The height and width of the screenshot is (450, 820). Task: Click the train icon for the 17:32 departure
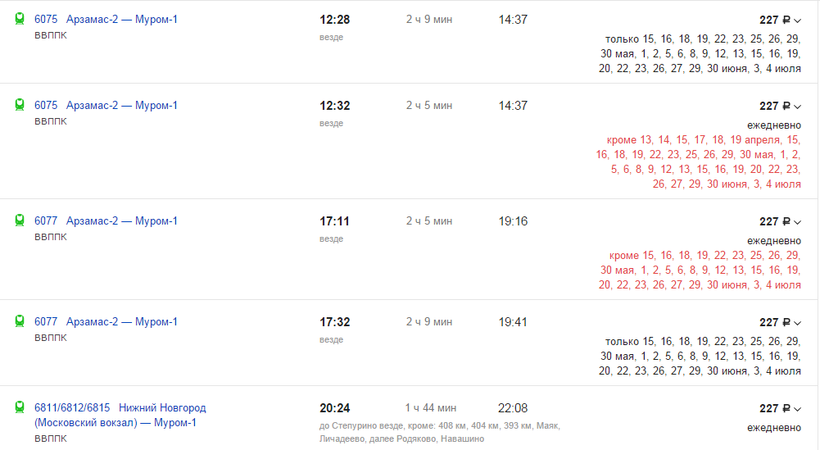click(x=20, y=322)
